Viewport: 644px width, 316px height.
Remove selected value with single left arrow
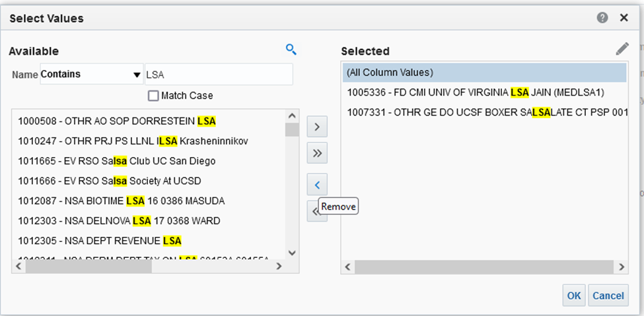coord(317,185)
